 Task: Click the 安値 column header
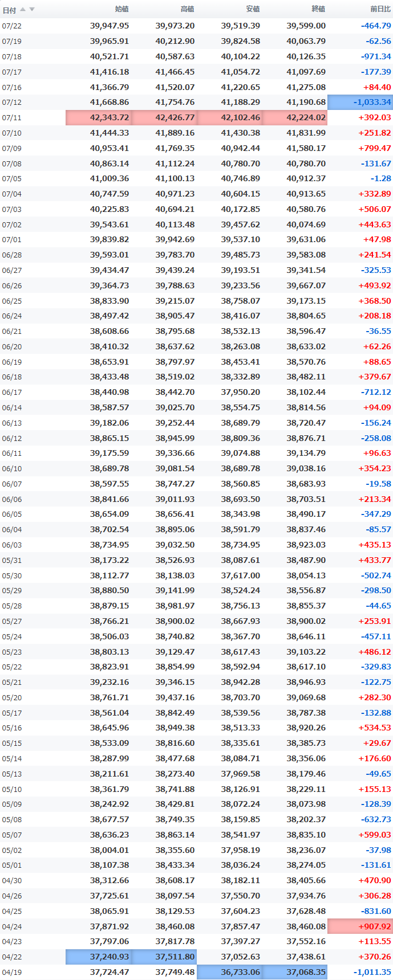coord(253,9)
